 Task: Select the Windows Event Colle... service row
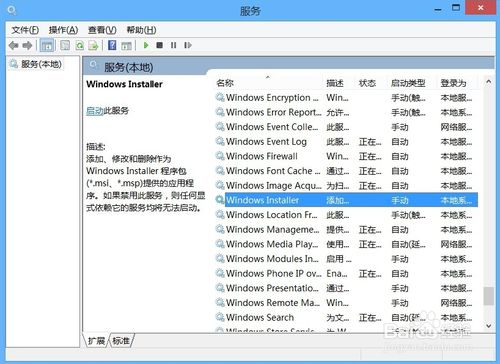(346, 127)
